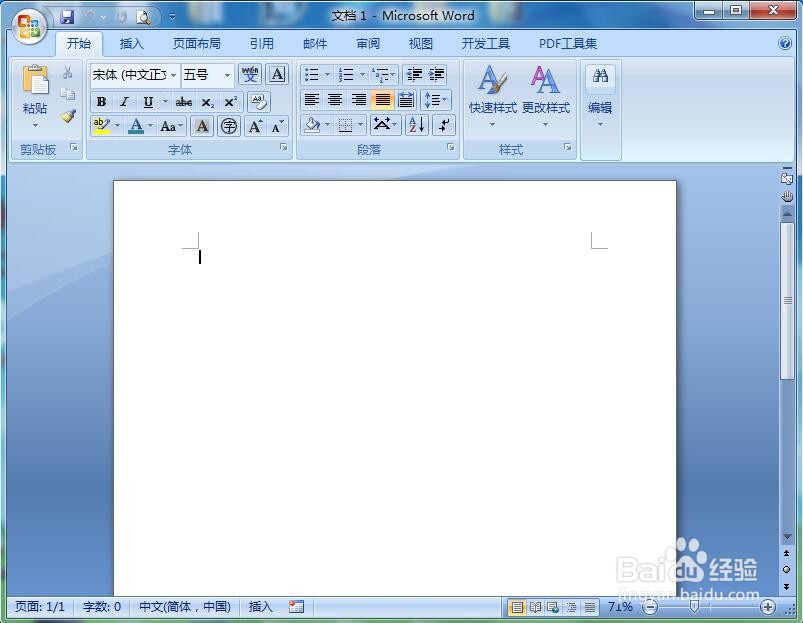Toggle justify alignment
This screenshot has height=623, width=803.
383,99
